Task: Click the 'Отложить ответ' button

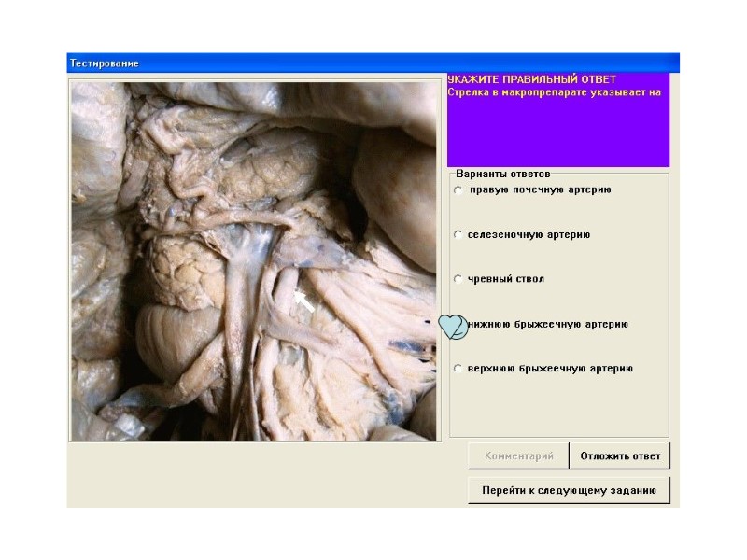Action: coord(620,455)
